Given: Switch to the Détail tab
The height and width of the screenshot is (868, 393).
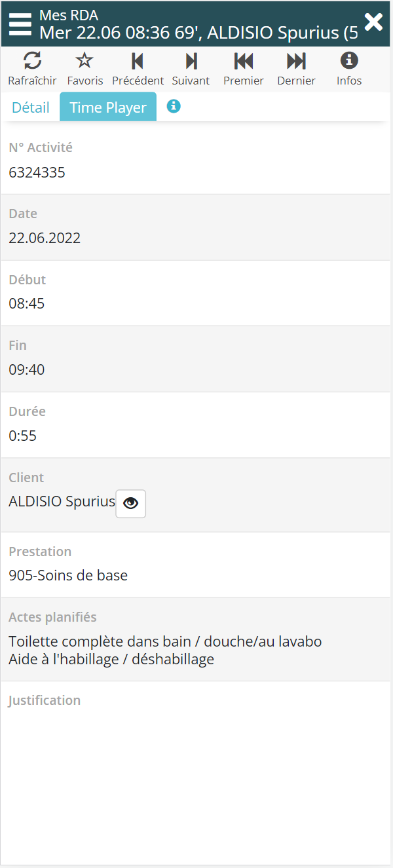Looking at the screenshot, I should pyautogui.click(x=31, y=107).
